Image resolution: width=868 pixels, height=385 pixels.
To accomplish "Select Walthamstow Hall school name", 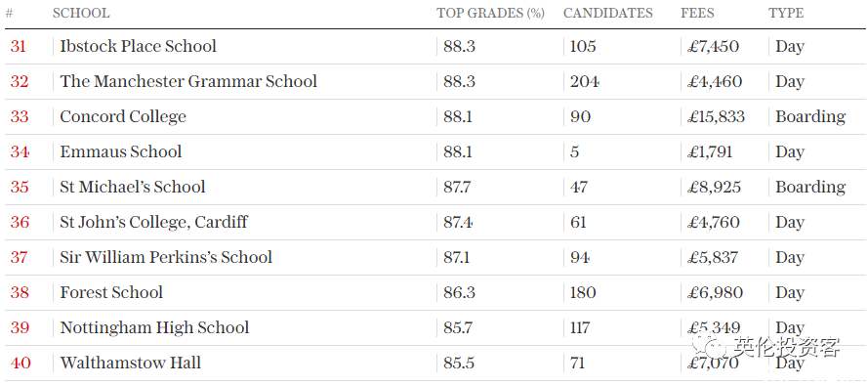I will [130, 364].
